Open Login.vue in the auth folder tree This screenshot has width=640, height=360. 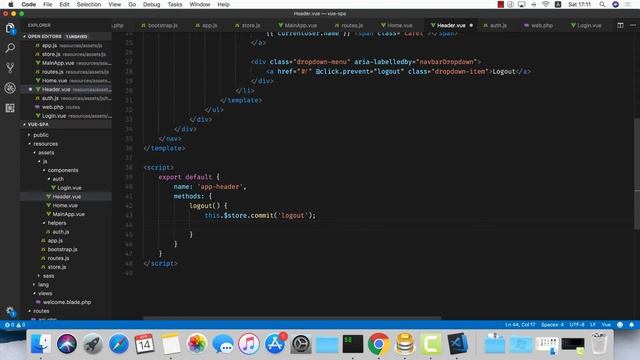click(69, 188)
